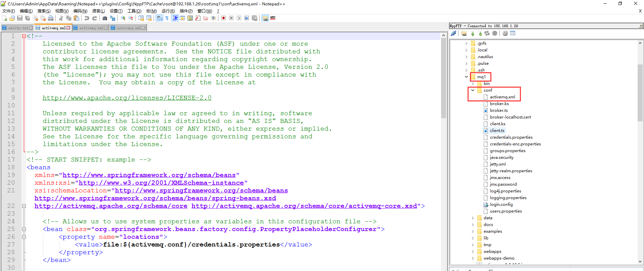This screenshot has height=271, width=644.
Task: Close the NppFTP panel with X
Action: coord(641,26)
